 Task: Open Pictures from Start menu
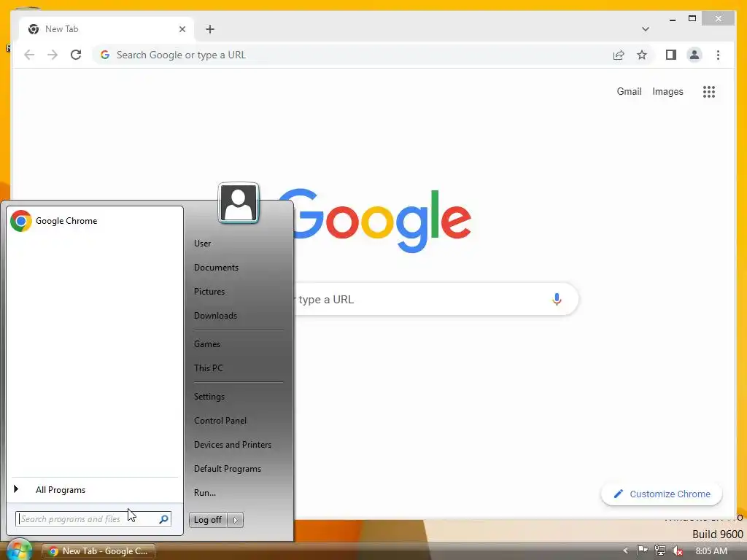tap(209, 292)
